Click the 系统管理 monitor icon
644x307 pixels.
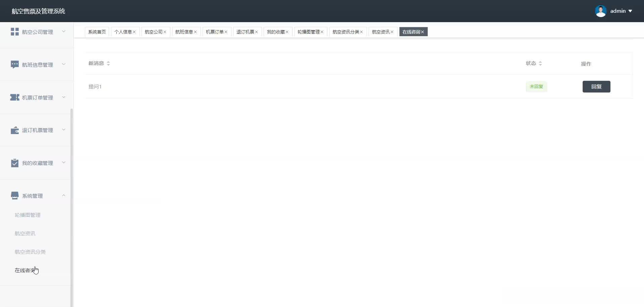15,196
